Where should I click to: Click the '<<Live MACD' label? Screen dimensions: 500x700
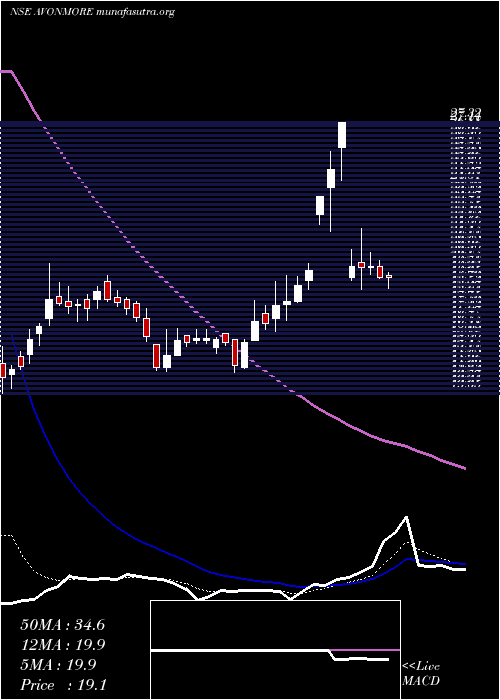tap(421, 674)
